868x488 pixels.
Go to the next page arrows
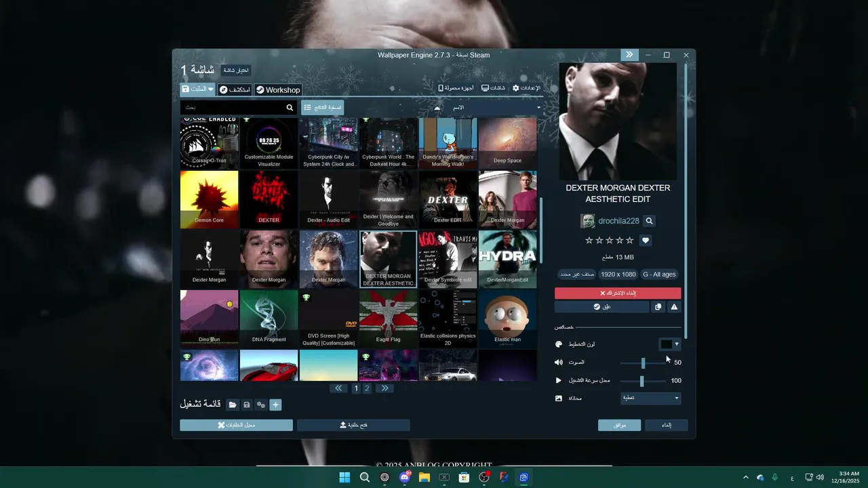click(x=384, y=388)
